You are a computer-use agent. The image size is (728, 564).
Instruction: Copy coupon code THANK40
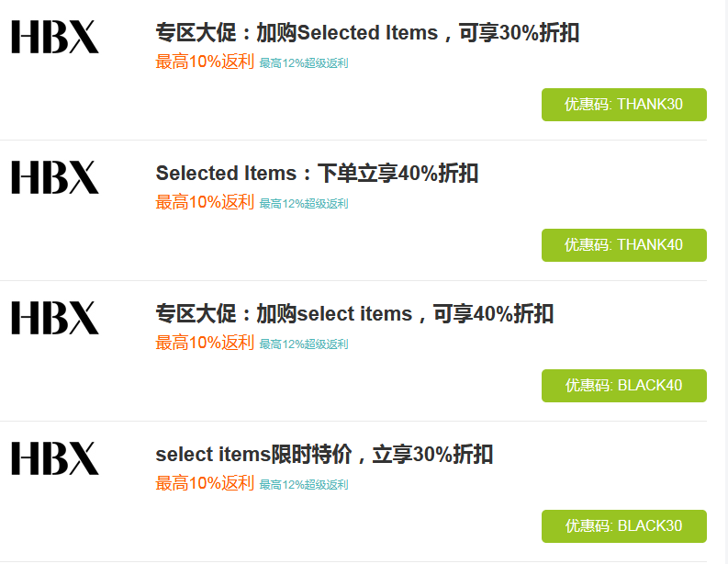coord(623,245)
